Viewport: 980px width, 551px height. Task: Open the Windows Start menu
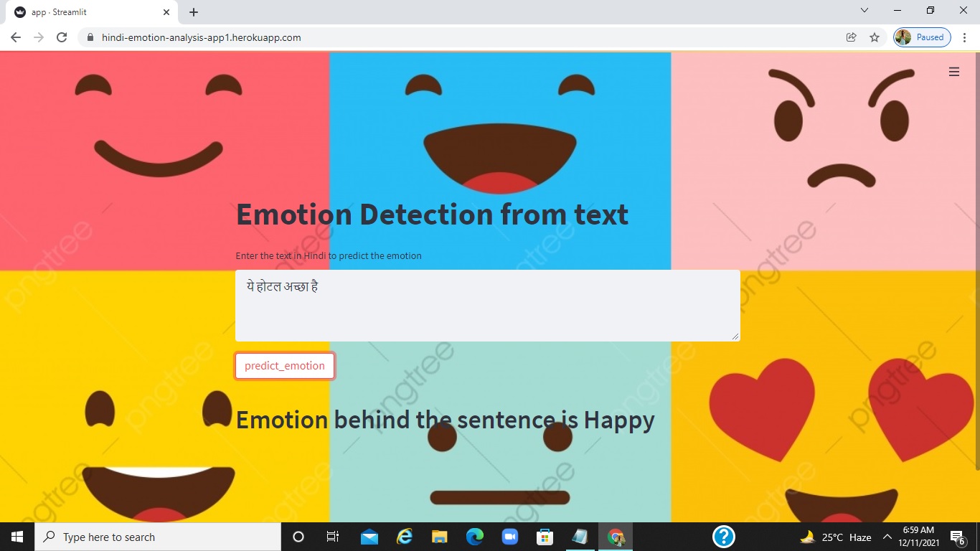pos(16,537)
